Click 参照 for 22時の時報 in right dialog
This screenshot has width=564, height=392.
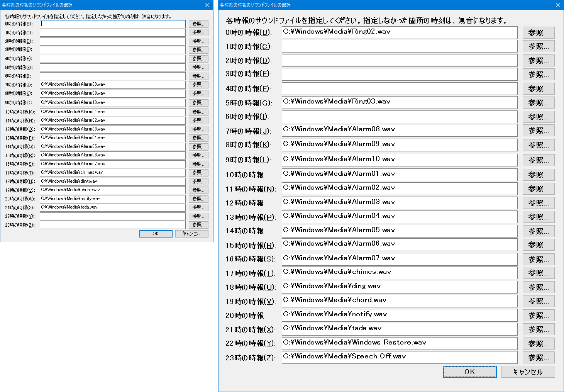(x=539, y=343)
